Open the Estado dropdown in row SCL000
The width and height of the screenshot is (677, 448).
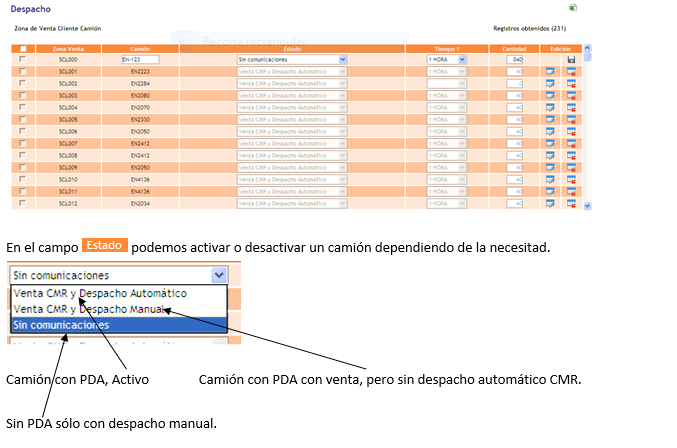(x=292, y=60)
